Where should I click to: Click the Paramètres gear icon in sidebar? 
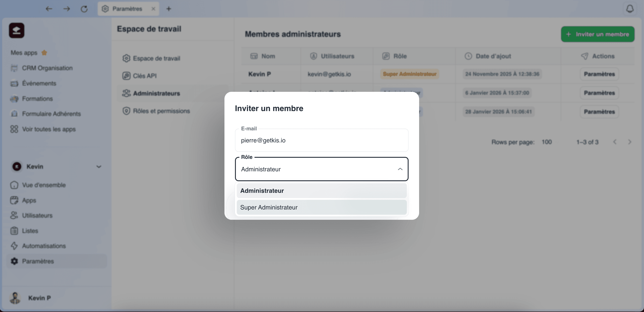click(x=14, y=261)
